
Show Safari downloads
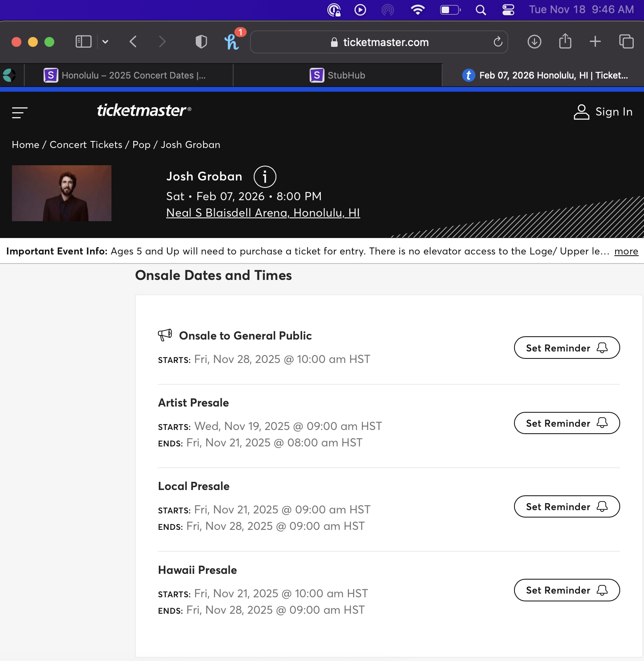click(x=534, y=42)
